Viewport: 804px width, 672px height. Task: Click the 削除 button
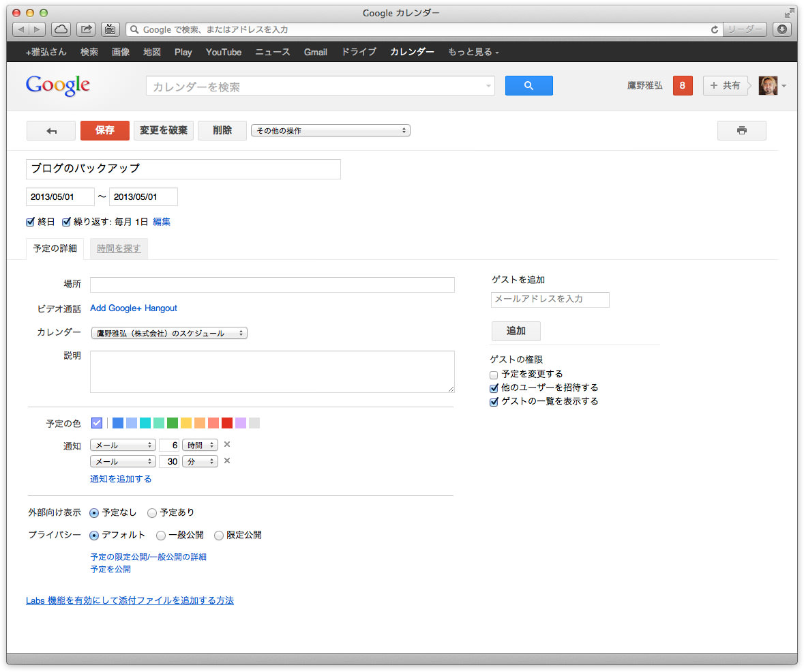pyautogui.click(x=222, y=131)
